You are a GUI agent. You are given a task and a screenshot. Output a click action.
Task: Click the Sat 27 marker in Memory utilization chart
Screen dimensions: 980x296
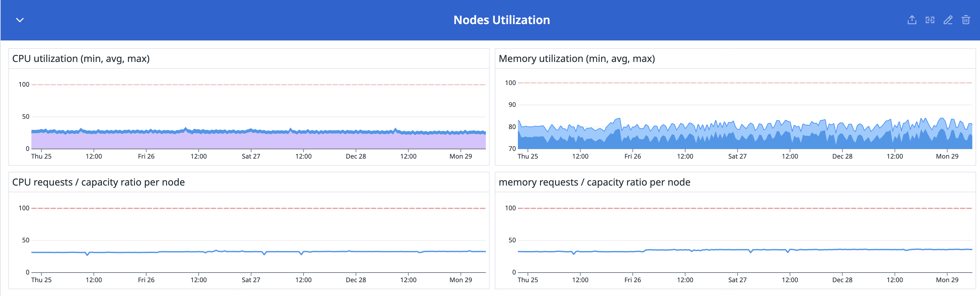[737, 156]
